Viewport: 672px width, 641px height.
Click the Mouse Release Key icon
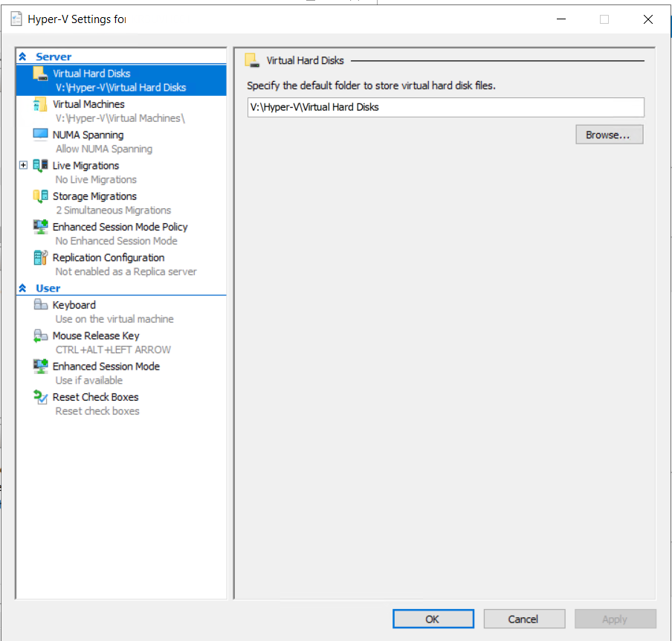[40, 335]
